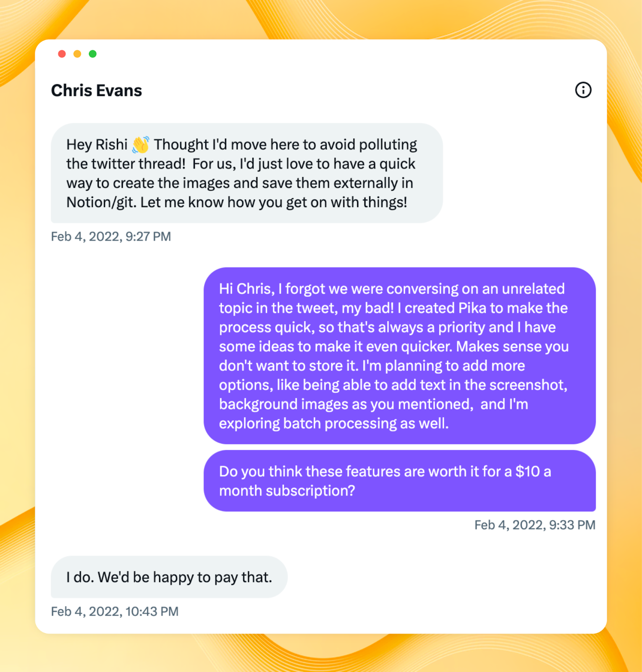
Task: Click the 'Hi Chris, I forgot' message
Action: point(400,356)
